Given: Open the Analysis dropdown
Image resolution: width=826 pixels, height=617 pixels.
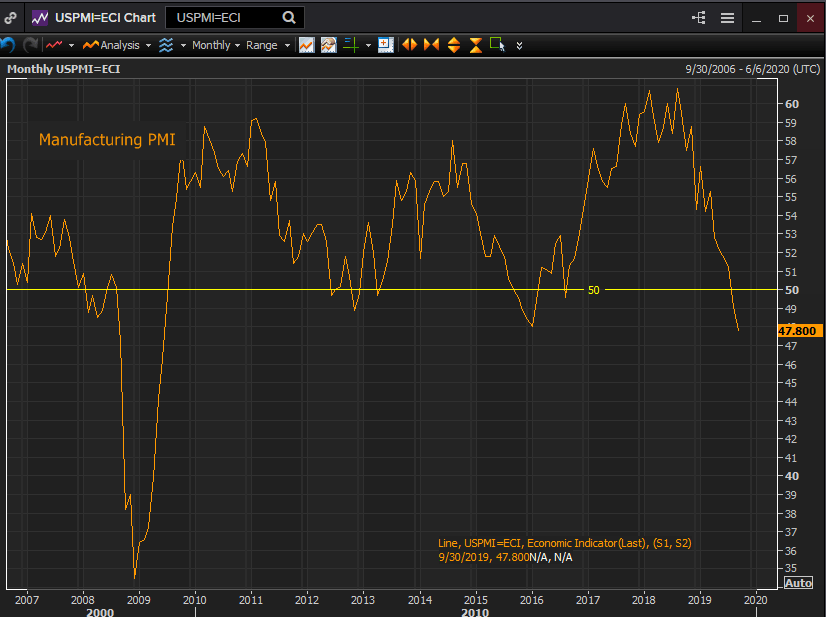Looking at the screenshot, I should click(118, 45).
